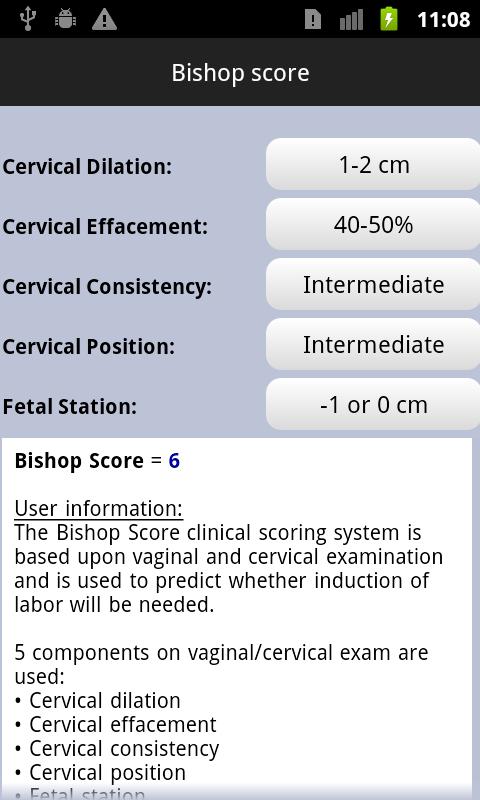The width and height of the screenshot is (480, 800).
Task: Open the Fetal Station dropdown showing -1 or 0 cm
Action: [373, 404]
